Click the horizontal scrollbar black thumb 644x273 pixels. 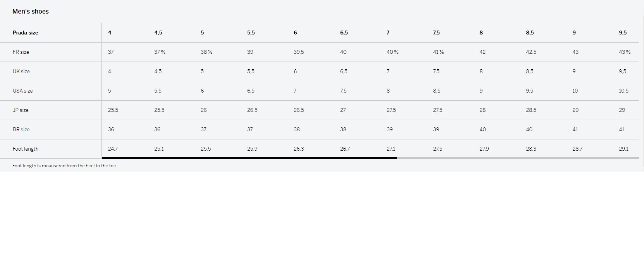(249, 158)
